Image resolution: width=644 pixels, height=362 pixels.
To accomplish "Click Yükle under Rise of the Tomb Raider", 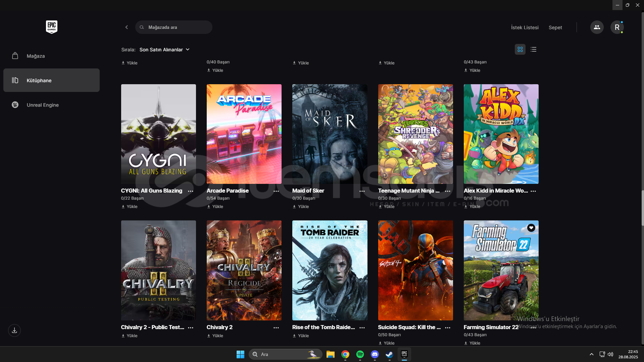I will click(x=301, y=336).
